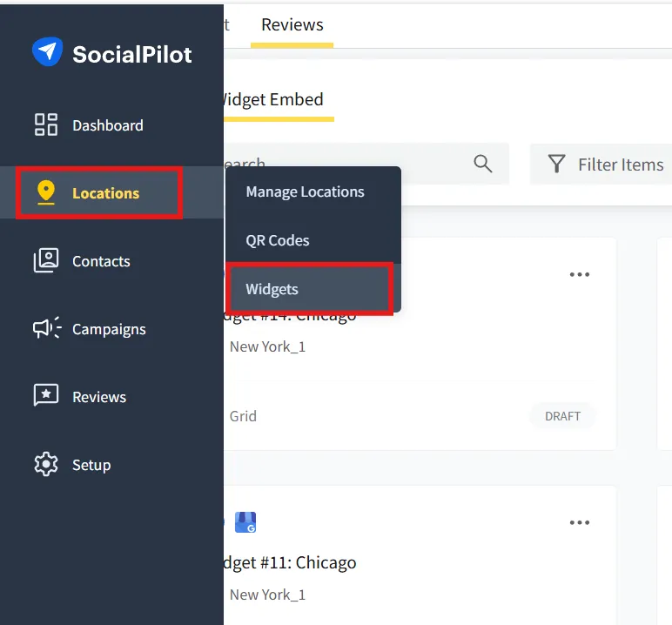This screenshot has width=672, height=625.
Task: Click the Filter Items funnel icon
Action: pyautogui.click(x=557, y=164)
